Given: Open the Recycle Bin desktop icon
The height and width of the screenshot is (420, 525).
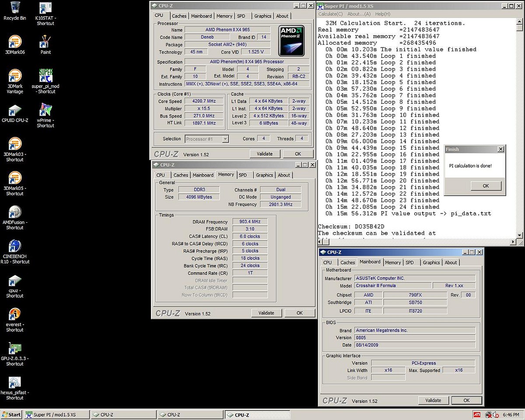Looking at the screenshot, I should click(x=15, y=7).
